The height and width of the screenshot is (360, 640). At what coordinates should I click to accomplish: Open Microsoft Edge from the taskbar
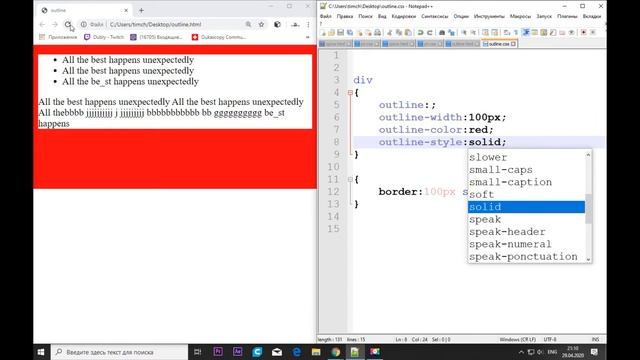297,352
